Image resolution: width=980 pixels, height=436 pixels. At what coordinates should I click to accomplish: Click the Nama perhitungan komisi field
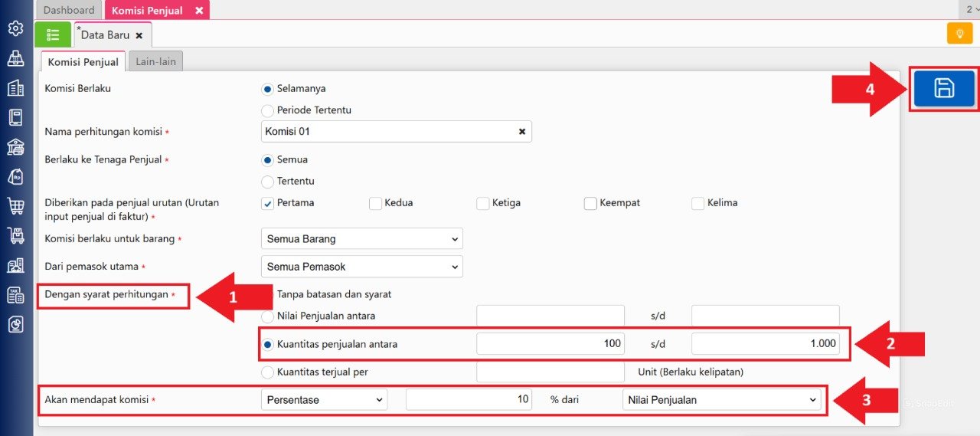pos(397,132)
